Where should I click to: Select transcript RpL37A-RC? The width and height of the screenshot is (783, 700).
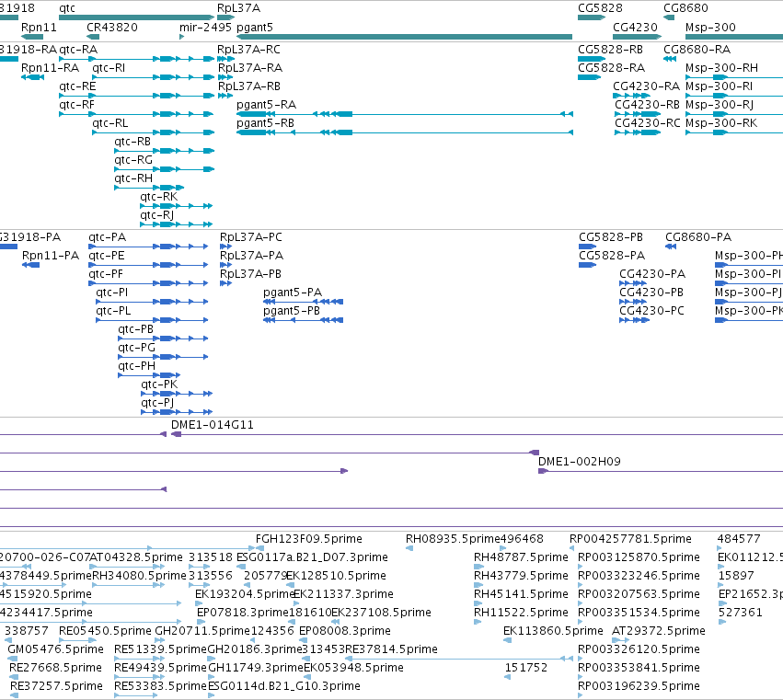[225, 59]
